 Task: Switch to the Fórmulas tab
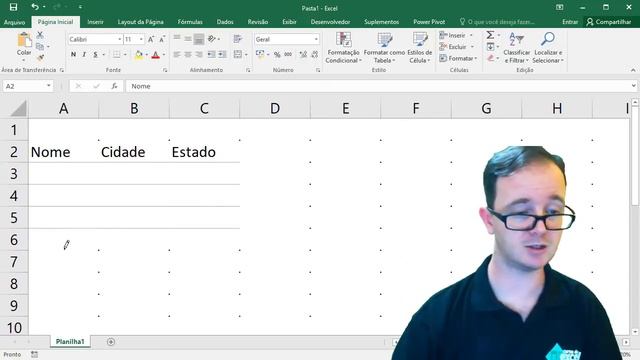point(190,22)
